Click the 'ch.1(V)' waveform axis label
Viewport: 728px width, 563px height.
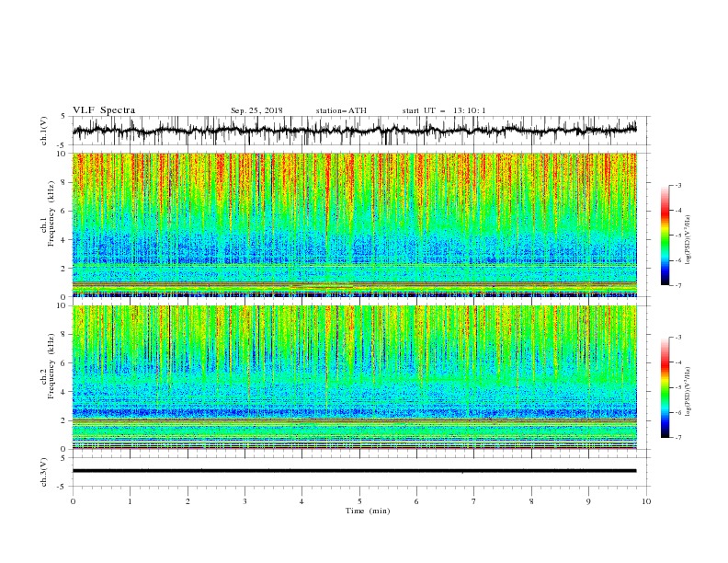point(44,131)
